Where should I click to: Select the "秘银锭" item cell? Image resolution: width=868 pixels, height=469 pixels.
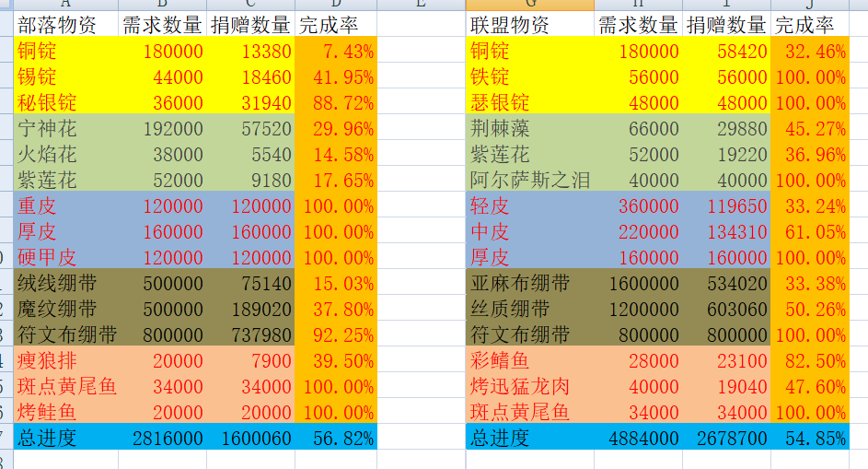(x=64, y=102)
